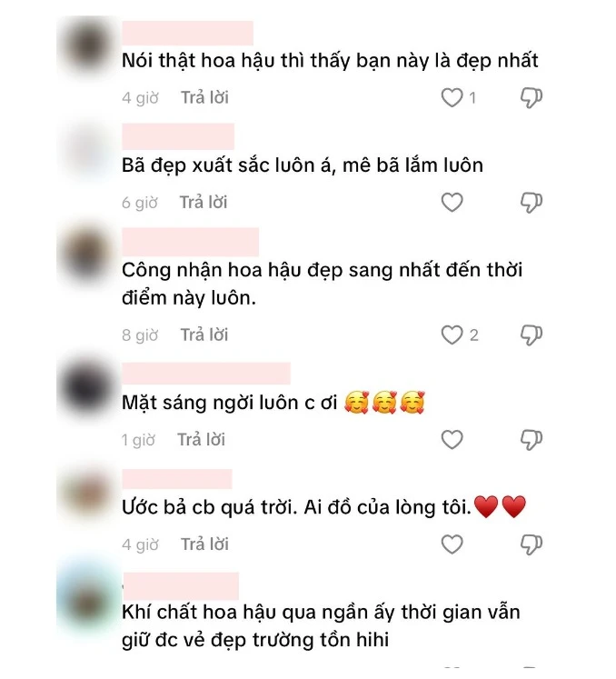Reply to the 'Nói thật hoa hậu' comment
Screen dimensions: 616x679
(x=204, y=97)
